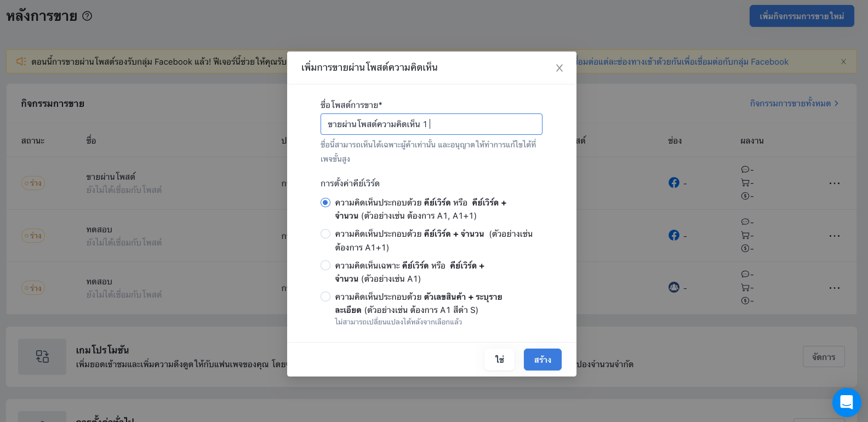Viewport: 868px width, 422px height.
Task: Click Facebook group icon in last ทดสอบ row
Action: coord(674,287)
